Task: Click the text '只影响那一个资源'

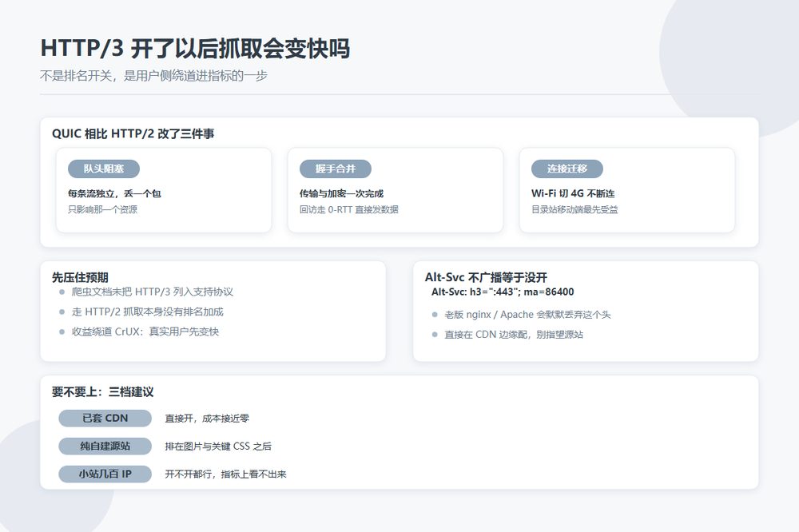Action: tap(103, 209)
